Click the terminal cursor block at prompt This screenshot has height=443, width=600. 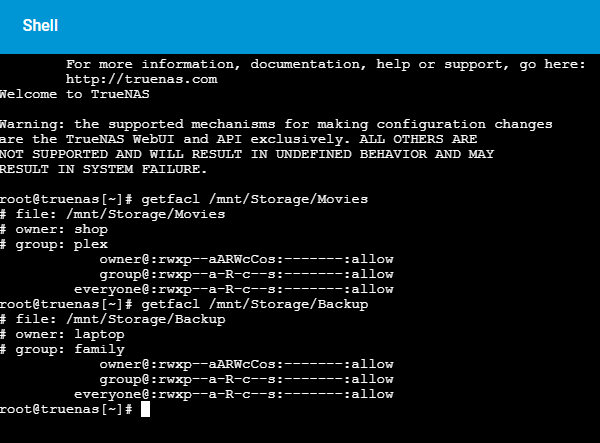[x=145, y=409]
